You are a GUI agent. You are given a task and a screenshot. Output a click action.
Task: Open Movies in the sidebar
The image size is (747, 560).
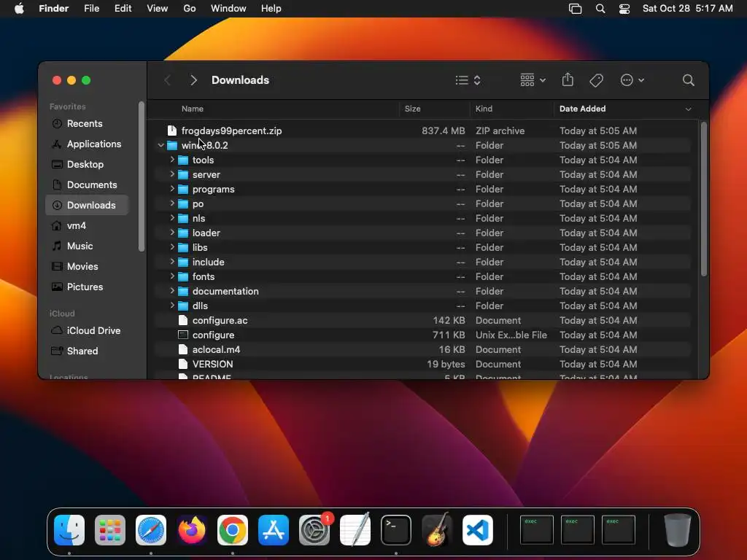point(87,266)
